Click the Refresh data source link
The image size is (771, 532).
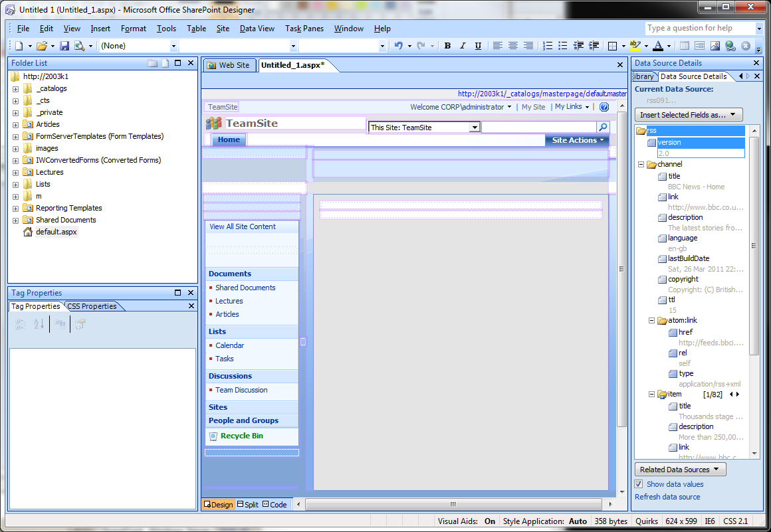(667, 497)
